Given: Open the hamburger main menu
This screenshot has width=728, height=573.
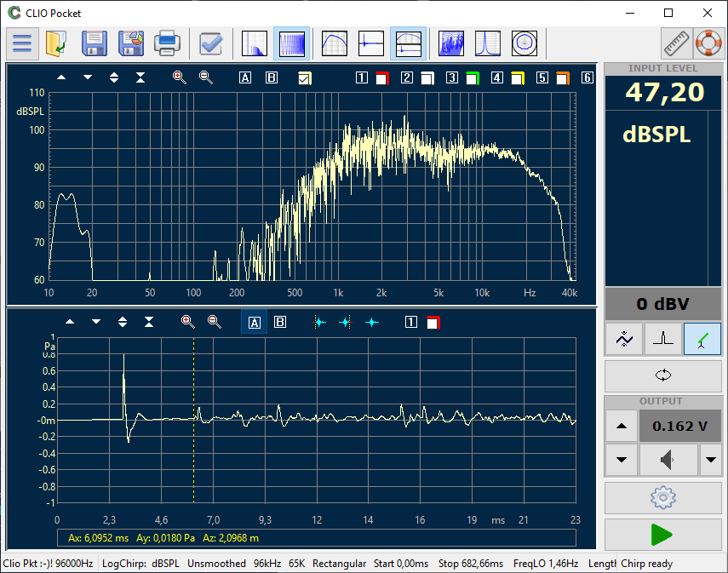Looking at the screenshot, I should pos(22,43).
